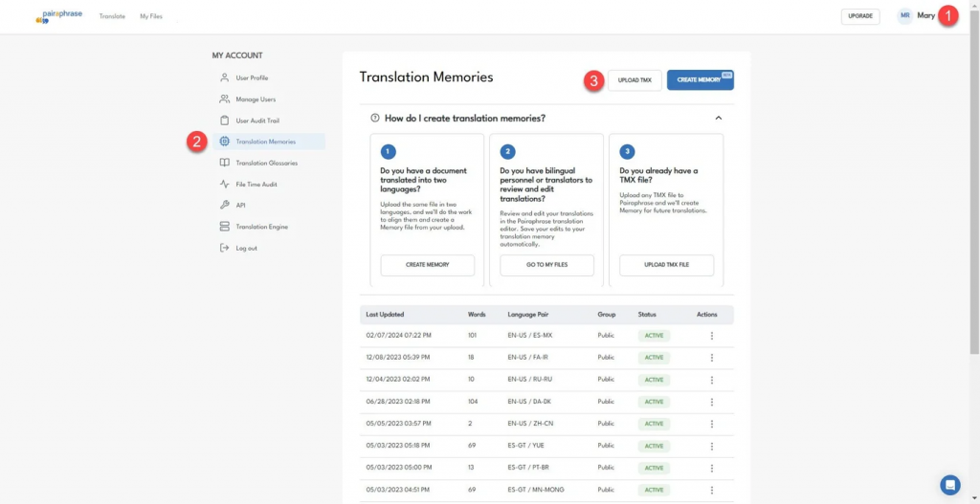Open User Audit Trail section
The height and width of the screenshot is (504, 980).
click(x=257, y=121)
